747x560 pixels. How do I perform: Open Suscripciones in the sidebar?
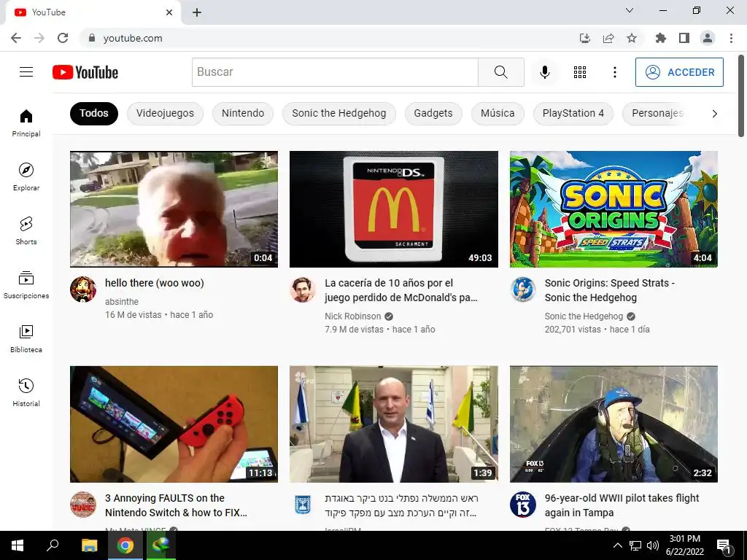pos(26,285)
